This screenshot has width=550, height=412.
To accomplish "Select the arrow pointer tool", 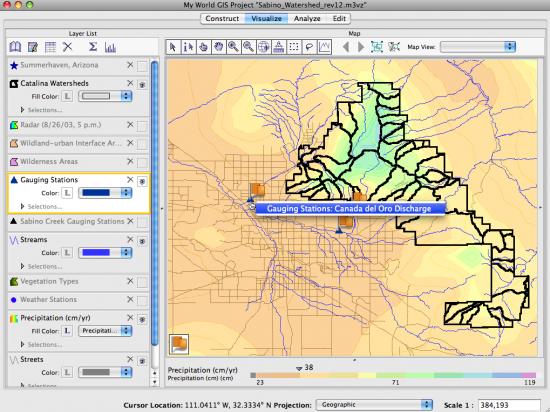I will click(173, 47).
